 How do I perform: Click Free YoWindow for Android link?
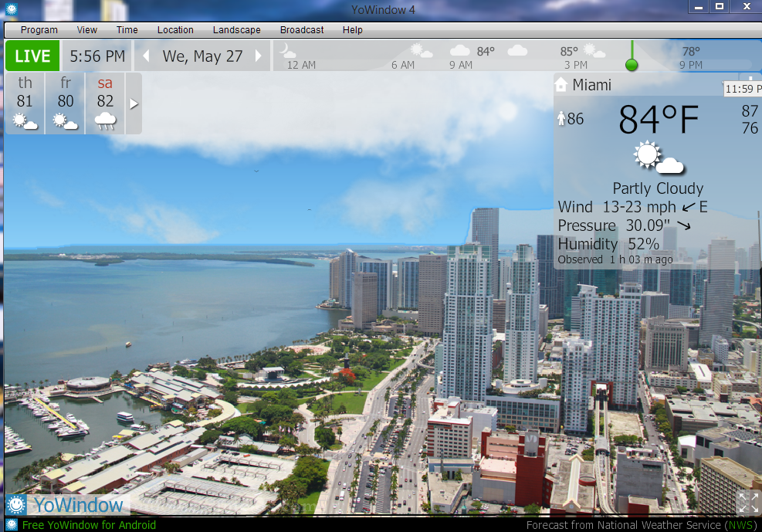[89, 525]
